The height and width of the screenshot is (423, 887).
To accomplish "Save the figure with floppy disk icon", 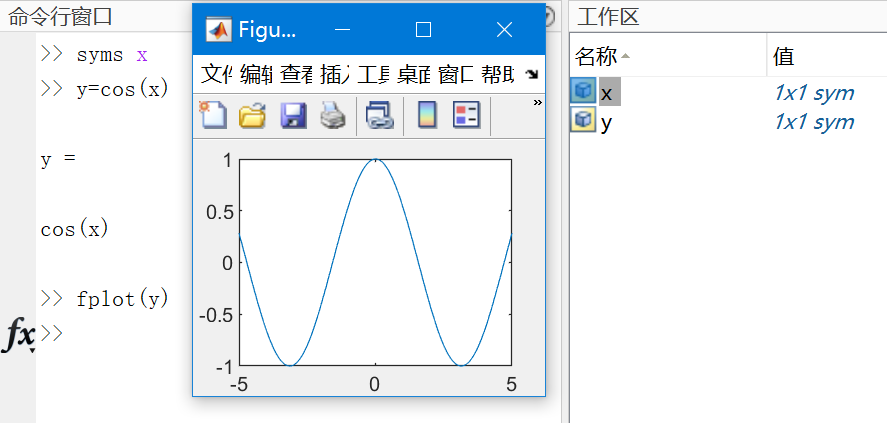I will click(294, 116).
